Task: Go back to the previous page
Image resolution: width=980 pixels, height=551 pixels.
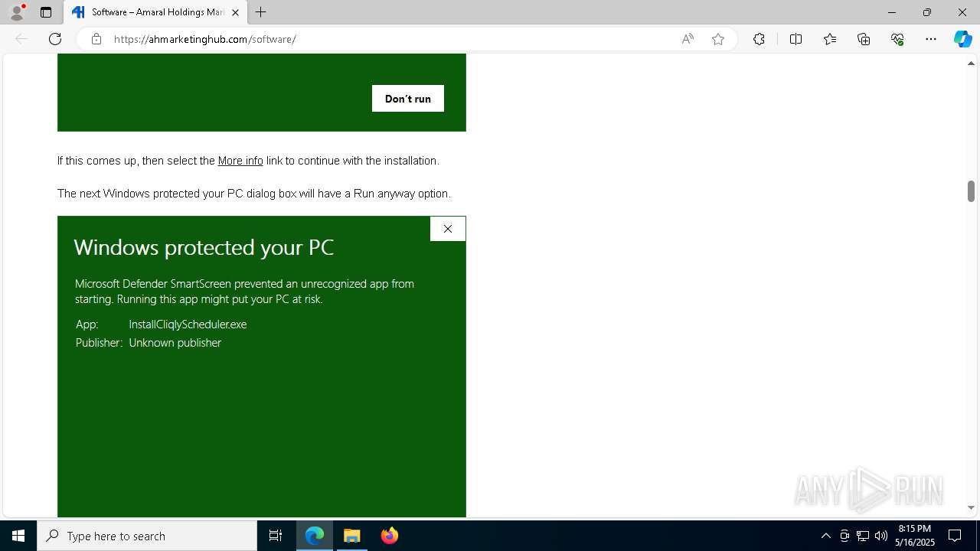Action: (x=21, y=39)
